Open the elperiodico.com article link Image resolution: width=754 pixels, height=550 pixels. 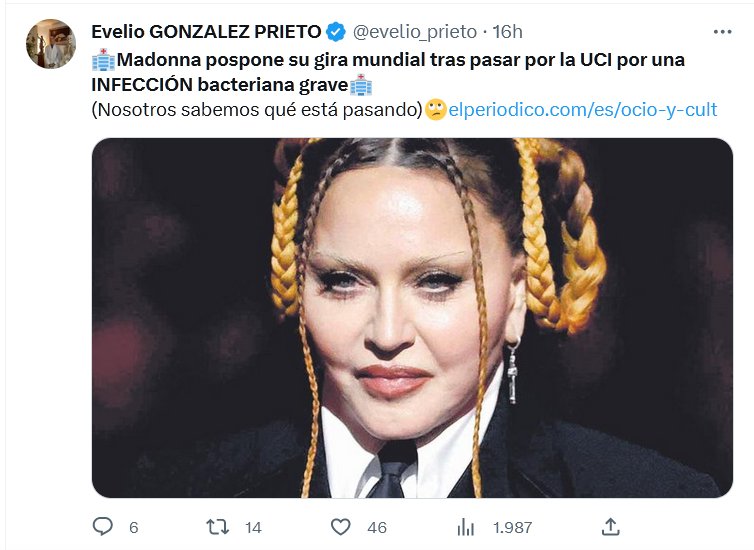tap(582, 110)
